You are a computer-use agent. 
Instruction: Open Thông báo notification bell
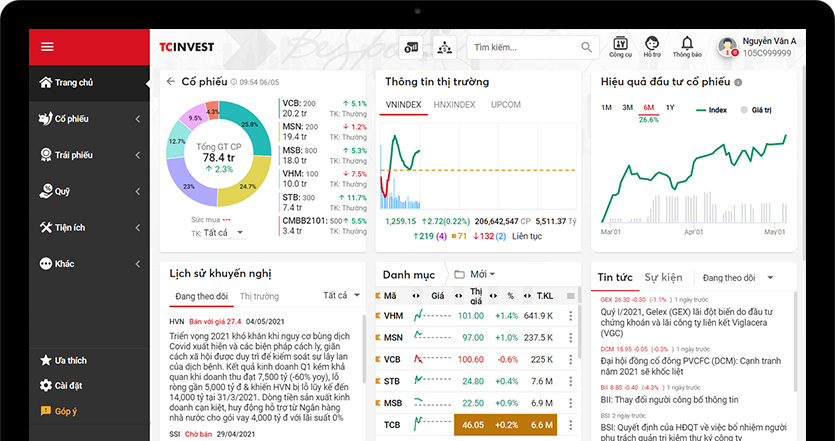pos(687,44)
